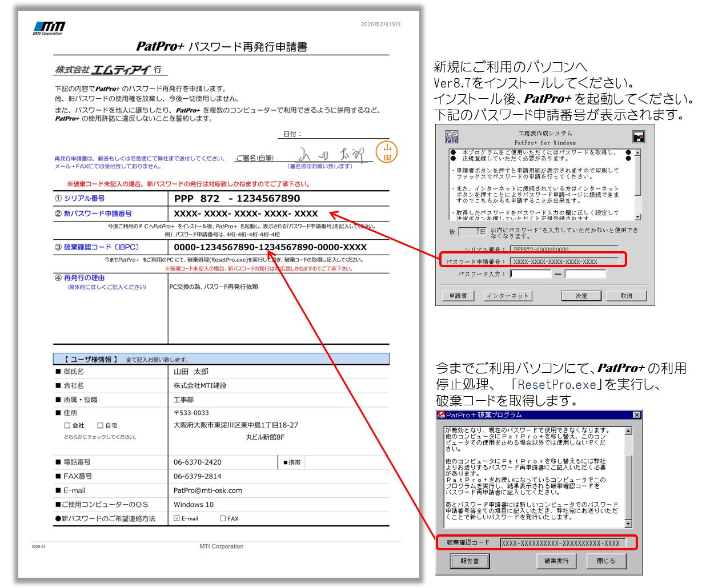Click the down arrow of the password dialog scrollbar
Image resolution: width=706 pixels, height=588 pixels.
point(637,217)
